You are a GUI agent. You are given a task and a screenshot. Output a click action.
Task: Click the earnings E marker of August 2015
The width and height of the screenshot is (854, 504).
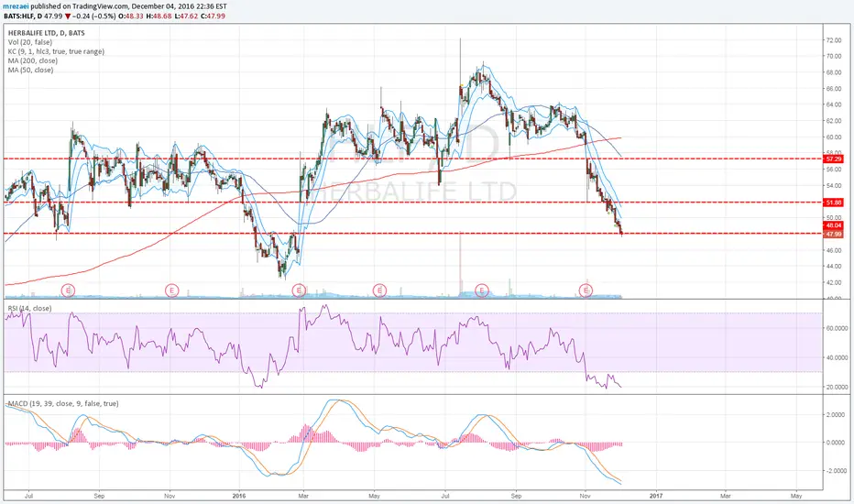click(68, 290)
